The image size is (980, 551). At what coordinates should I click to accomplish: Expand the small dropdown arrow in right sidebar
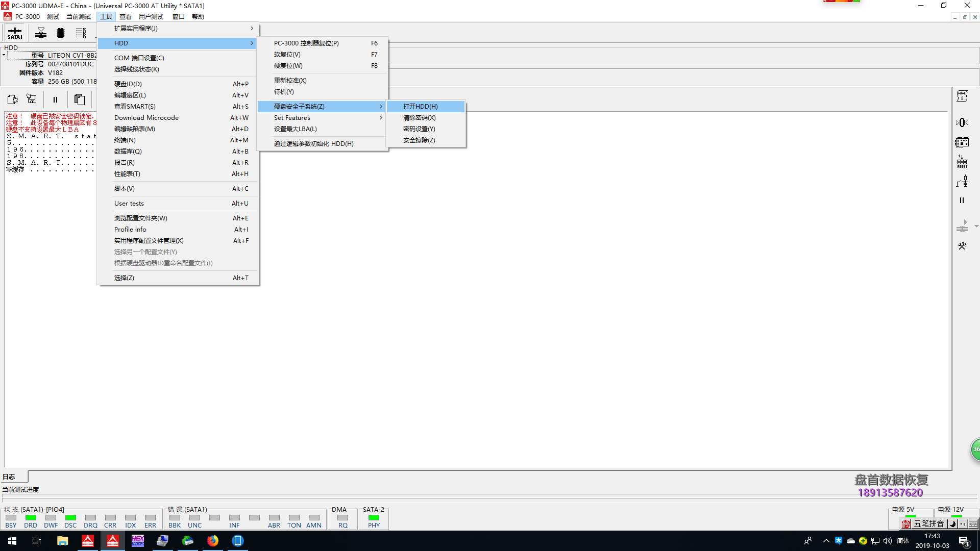pos(976,226)
